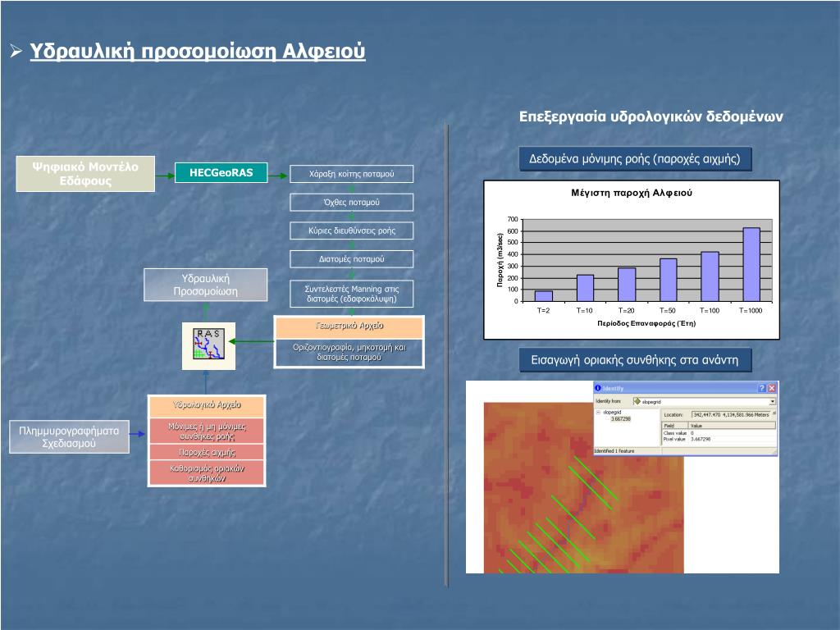Click the T=1000 axis label
840x630 pixels.
(x=751, y=310)
